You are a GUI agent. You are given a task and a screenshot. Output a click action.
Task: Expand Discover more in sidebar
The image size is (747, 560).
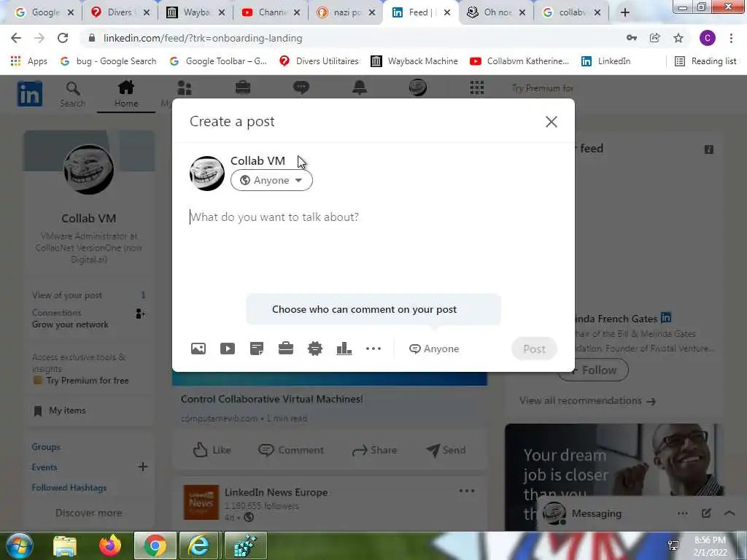(x=88, y=513)
